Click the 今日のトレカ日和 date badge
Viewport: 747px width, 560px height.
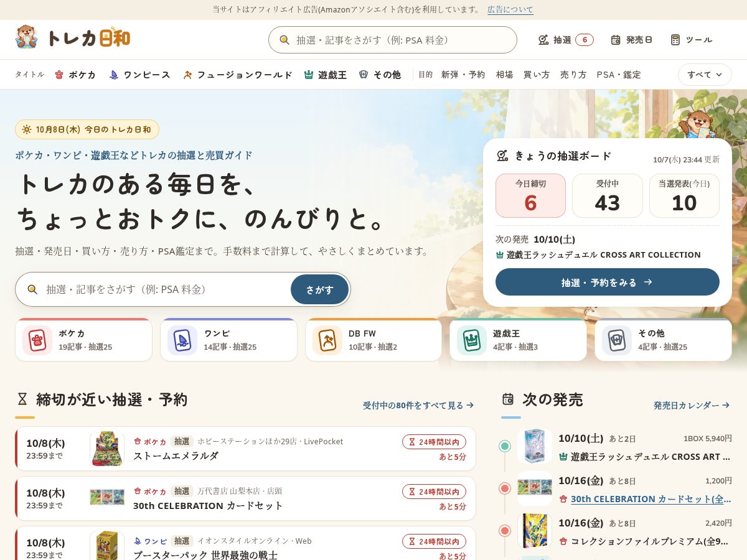(87, 129)
